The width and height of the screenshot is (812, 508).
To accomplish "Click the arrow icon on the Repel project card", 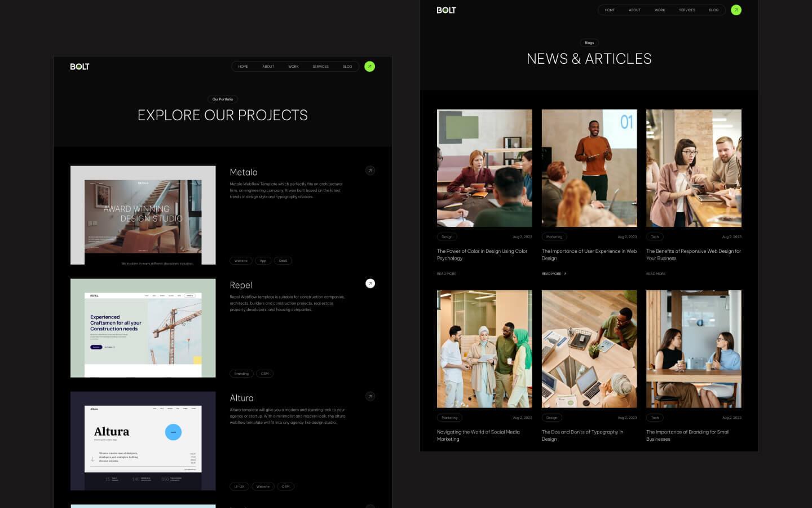I will pyautogui.click(x=370, y=283).
